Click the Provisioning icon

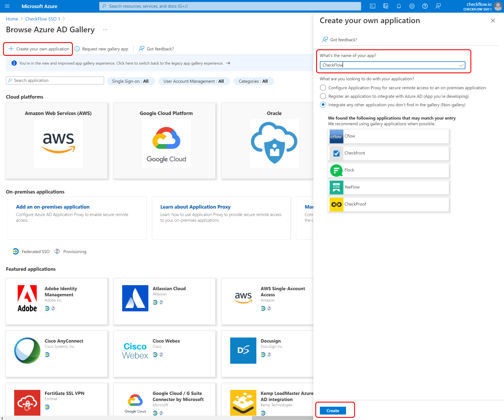[x=57, y=252]
